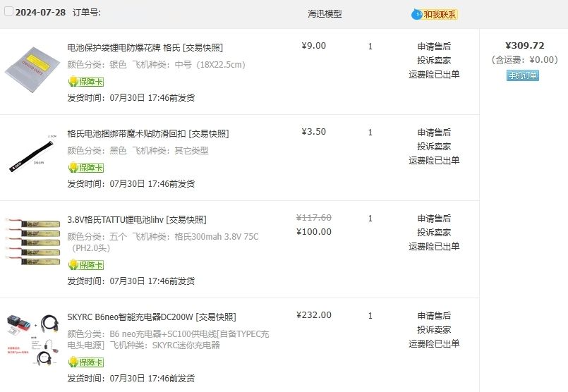Click 运费险已出单 for the TATTU battery
This screenshot has width=568, height=392.
click(x=434, y=247)
